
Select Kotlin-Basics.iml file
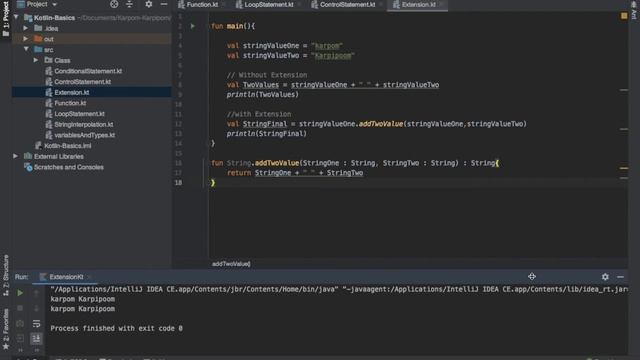tap(67, 145)
